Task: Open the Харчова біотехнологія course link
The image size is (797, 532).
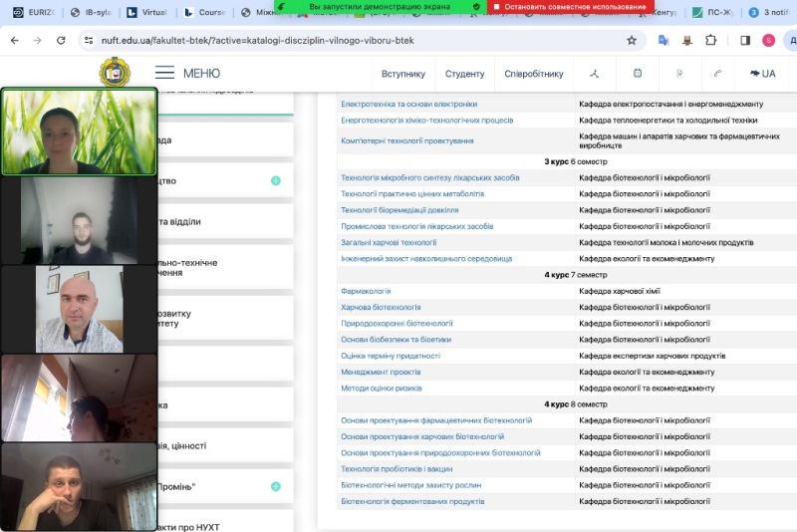Action: [381, 307]
